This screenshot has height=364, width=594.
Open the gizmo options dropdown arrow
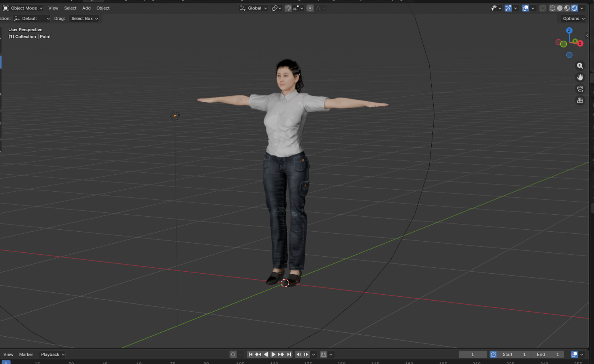[x=516, y=8]
